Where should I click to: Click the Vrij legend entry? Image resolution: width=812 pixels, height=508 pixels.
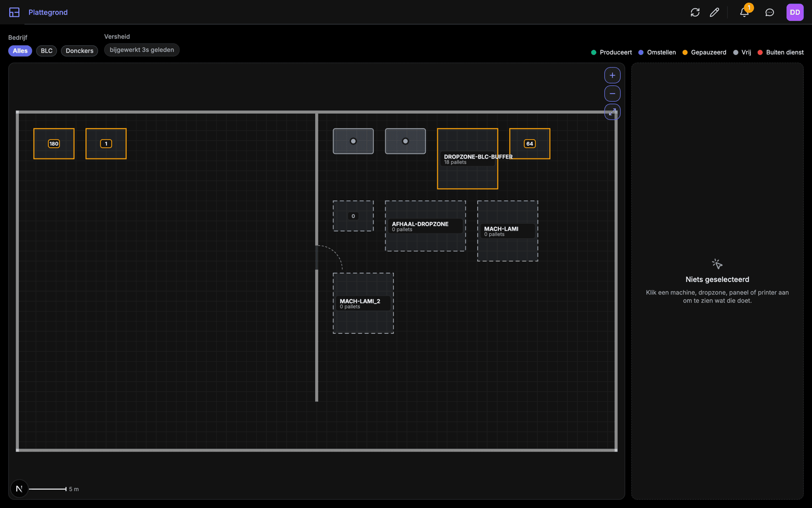pyautogui.click(x=742, y=52)
